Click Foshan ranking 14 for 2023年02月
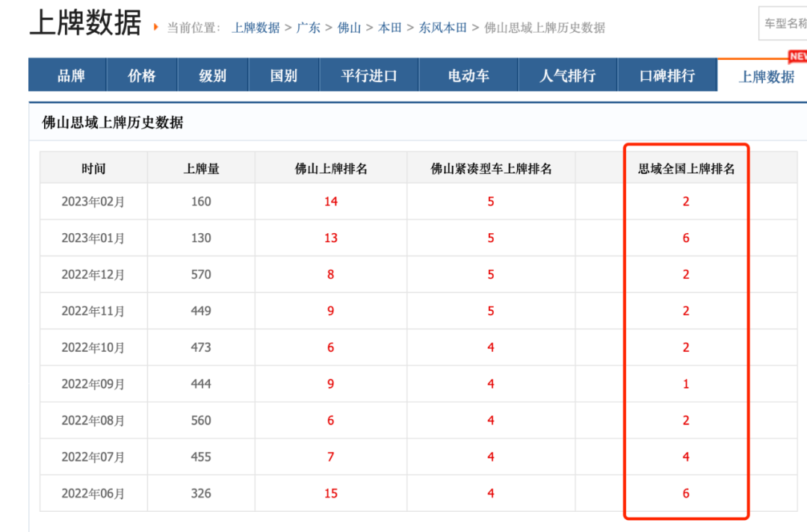 331,201
